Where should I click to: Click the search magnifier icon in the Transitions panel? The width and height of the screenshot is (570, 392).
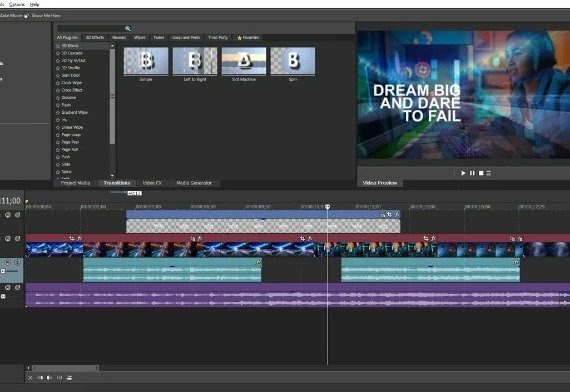click(128, 28)
